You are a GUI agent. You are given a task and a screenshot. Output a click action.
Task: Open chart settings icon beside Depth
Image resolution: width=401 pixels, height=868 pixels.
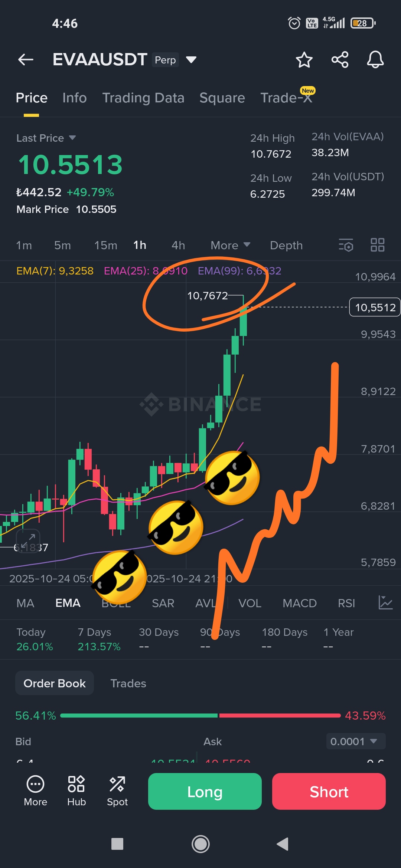pyautogui.click(x=346, y=245)
